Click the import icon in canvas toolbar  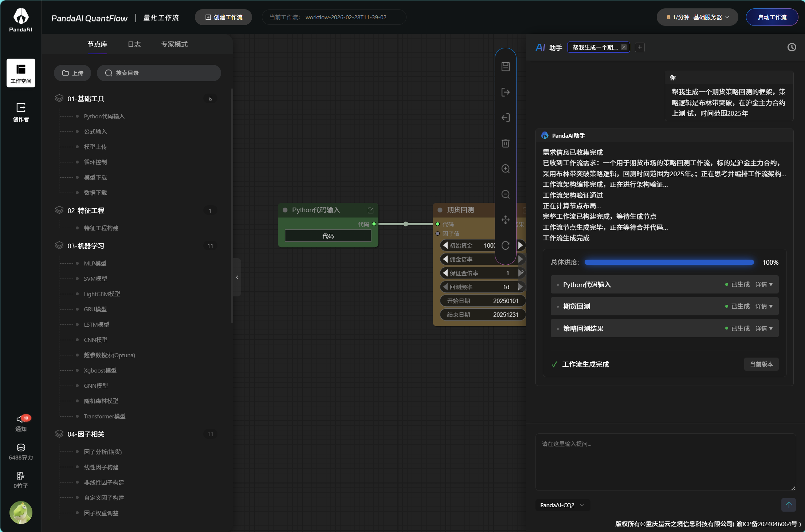point(505,118)
